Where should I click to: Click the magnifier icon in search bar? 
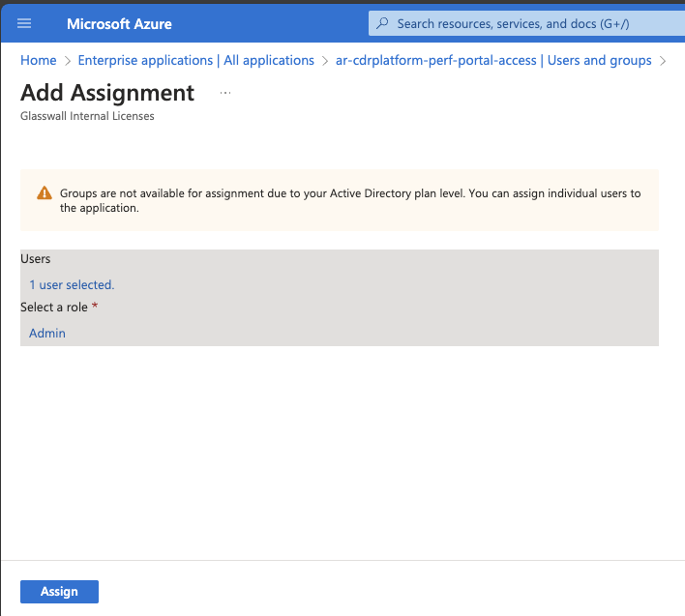coord(383,23)
